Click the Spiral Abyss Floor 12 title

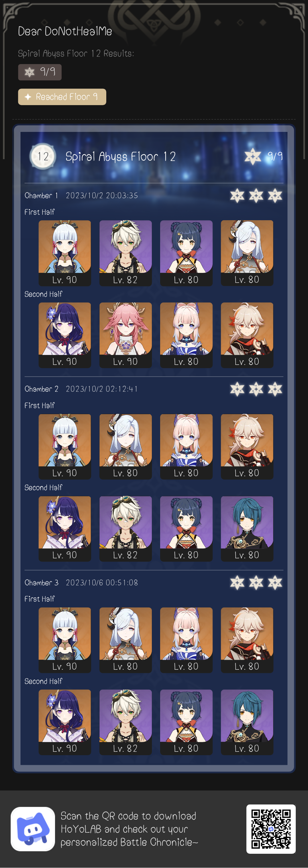click(120, 156)
